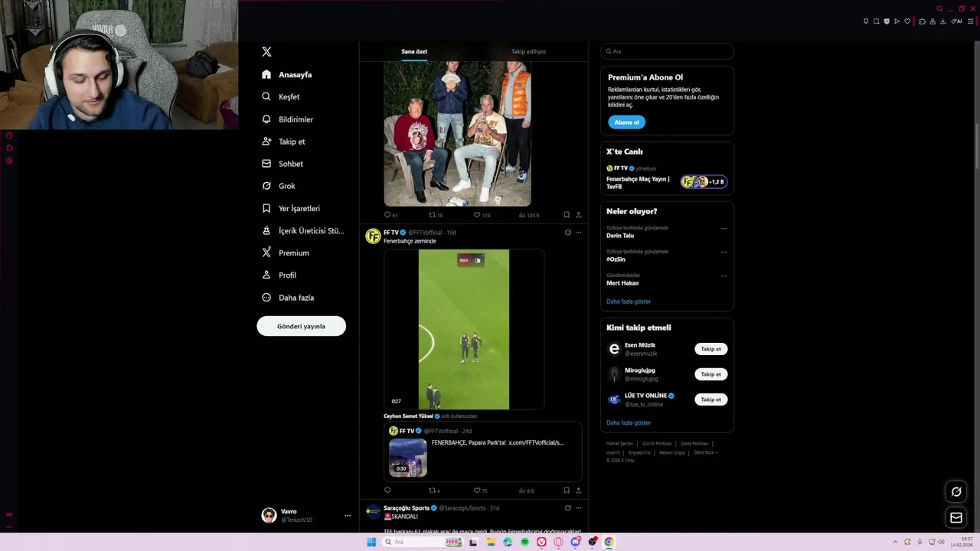Open more menu on Saraçoğlu Sports post
Screen dimensions: 980x551
point(578,507)
